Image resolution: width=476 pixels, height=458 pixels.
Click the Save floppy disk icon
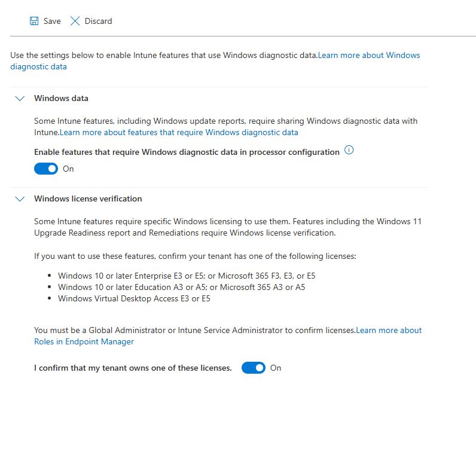click(x=34, y=21)
